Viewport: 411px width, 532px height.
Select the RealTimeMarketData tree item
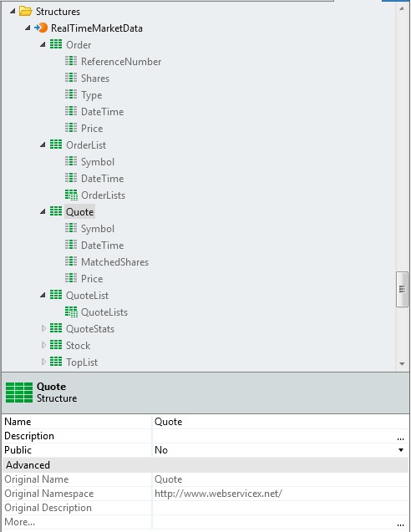tap(97, 28)
